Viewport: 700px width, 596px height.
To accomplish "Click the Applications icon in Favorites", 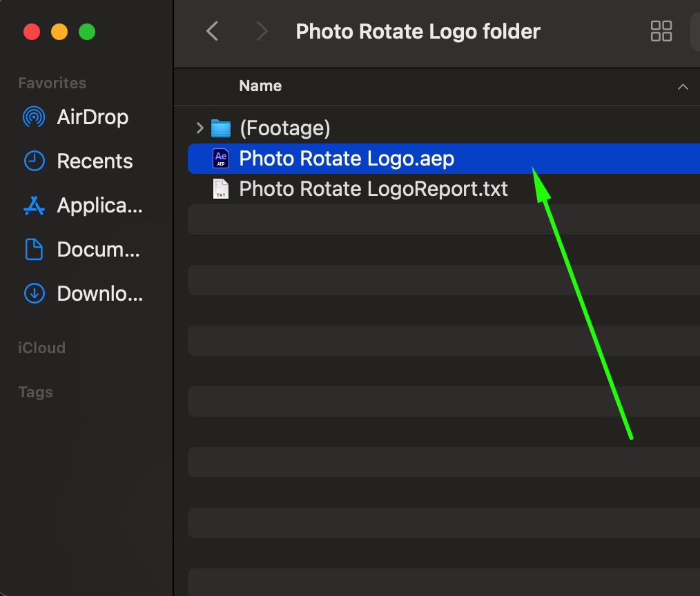I will click(x=33, y=206).
